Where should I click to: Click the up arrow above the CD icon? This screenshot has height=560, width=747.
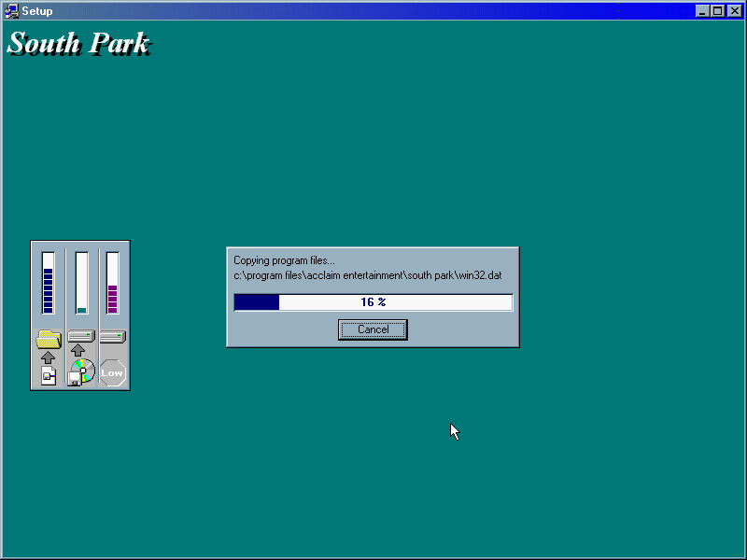pyautogui.click(x=79, y=350)
